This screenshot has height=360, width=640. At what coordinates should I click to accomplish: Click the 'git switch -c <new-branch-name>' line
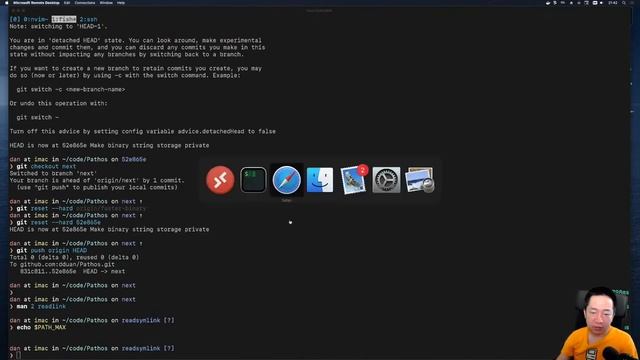[71, 89]
